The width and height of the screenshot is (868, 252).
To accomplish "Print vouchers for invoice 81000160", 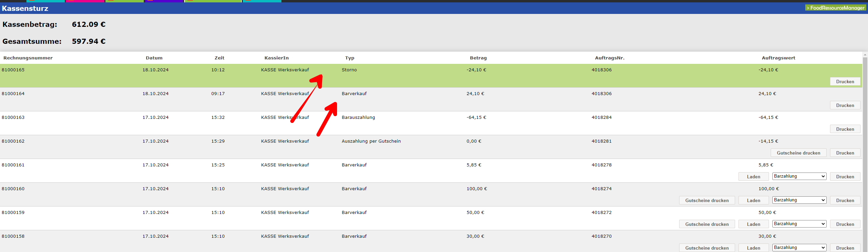I will coord(707,200).
